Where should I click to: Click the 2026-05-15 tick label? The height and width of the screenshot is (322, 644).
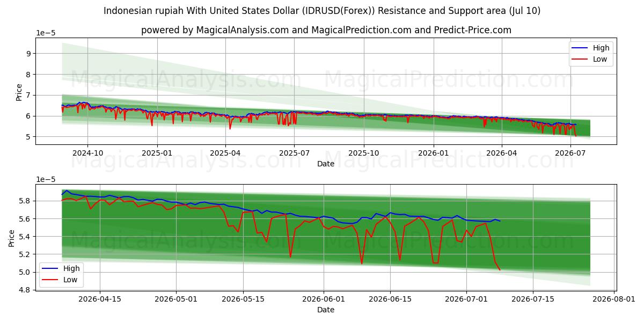click(243, 299)
